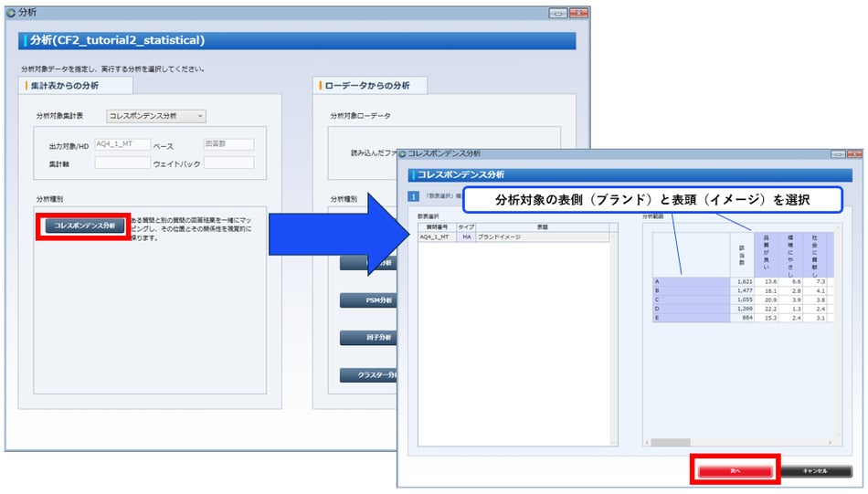Viewport: 868px width, 494px height.
Task: Click the empty 集計軸 input field
Action: (122, 163)
